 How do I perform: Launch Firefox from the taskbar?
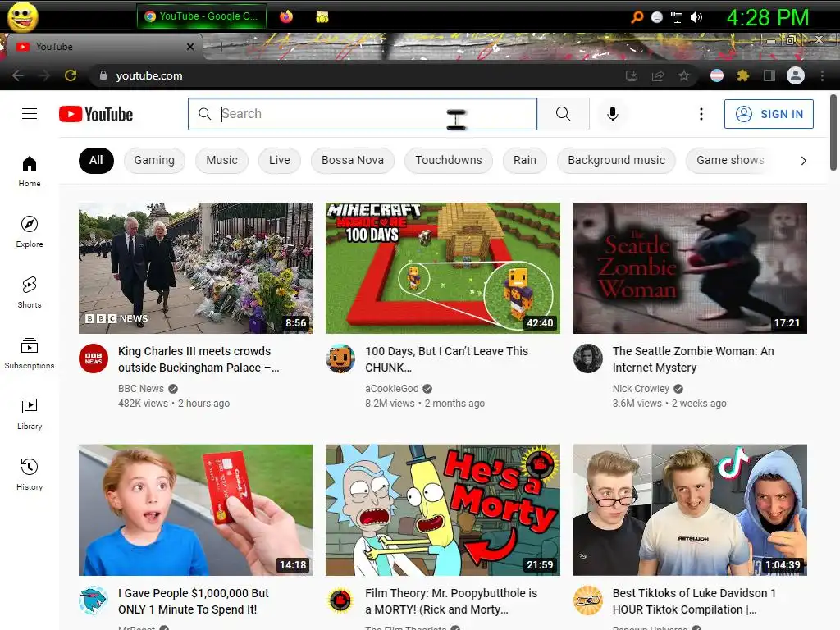tap(286, 16)
